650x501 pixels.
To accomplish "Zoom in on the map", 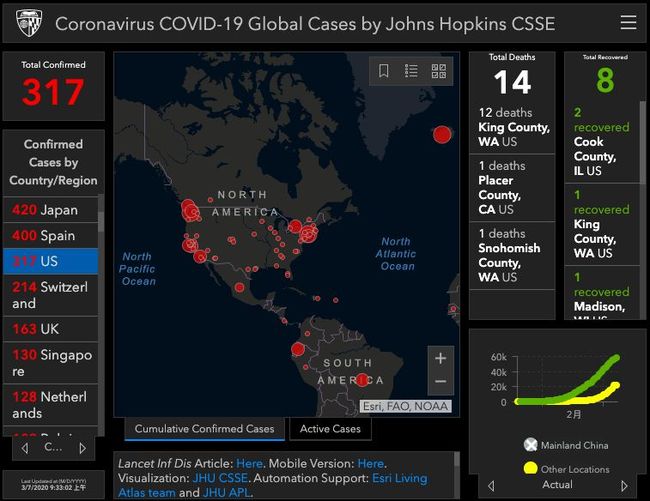I will (x=441, y=358).
